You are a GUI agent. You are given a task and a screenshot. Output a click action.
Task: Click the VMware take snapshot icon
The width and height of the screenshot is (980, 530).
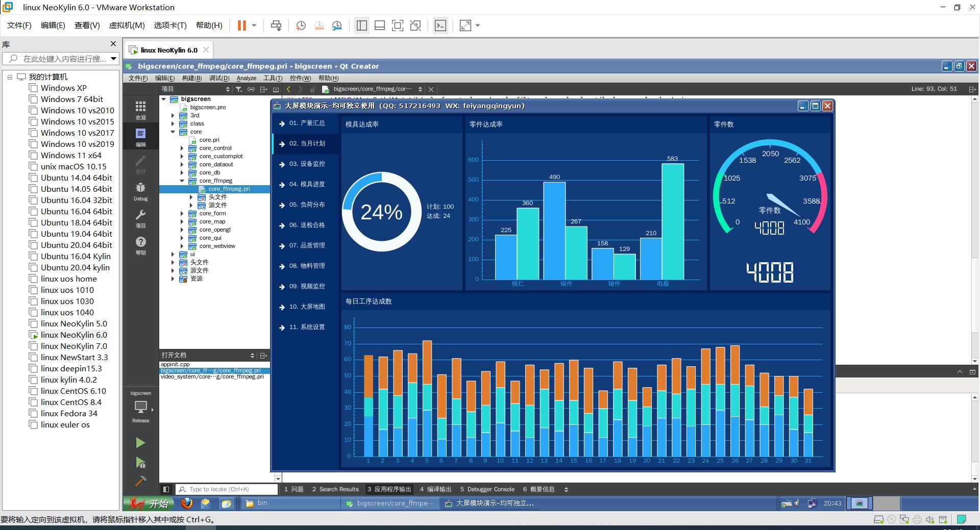coord(301,26)
